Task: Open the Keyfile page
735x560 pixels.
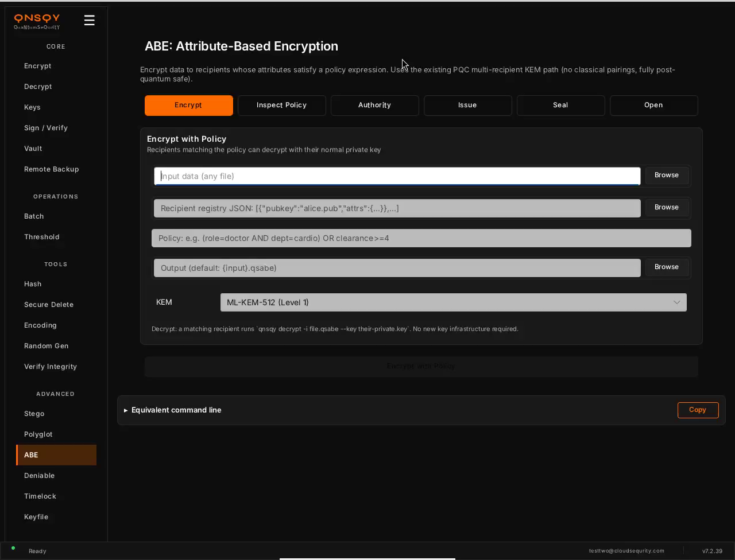Action: (x=56, y=517)
